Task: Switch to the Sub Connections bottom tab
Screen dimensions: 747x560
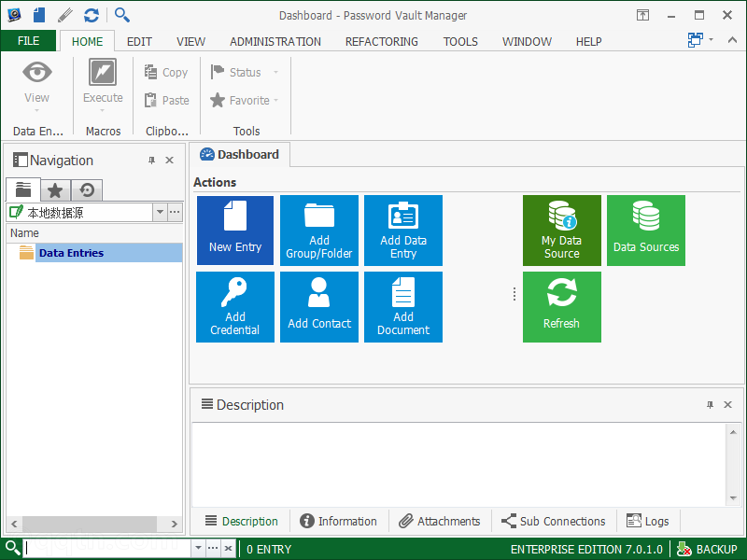Action: coord(554,522)
